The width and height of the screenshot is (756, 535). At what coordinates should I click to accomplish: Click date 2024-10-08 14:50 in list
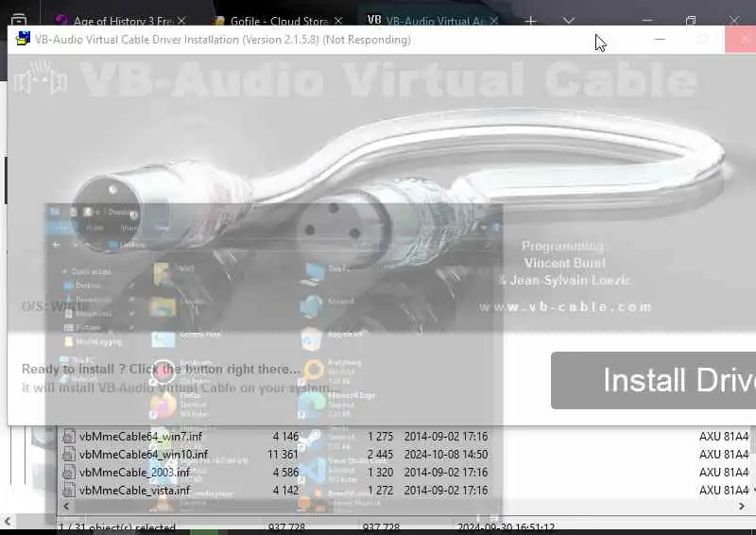(446, 455)
